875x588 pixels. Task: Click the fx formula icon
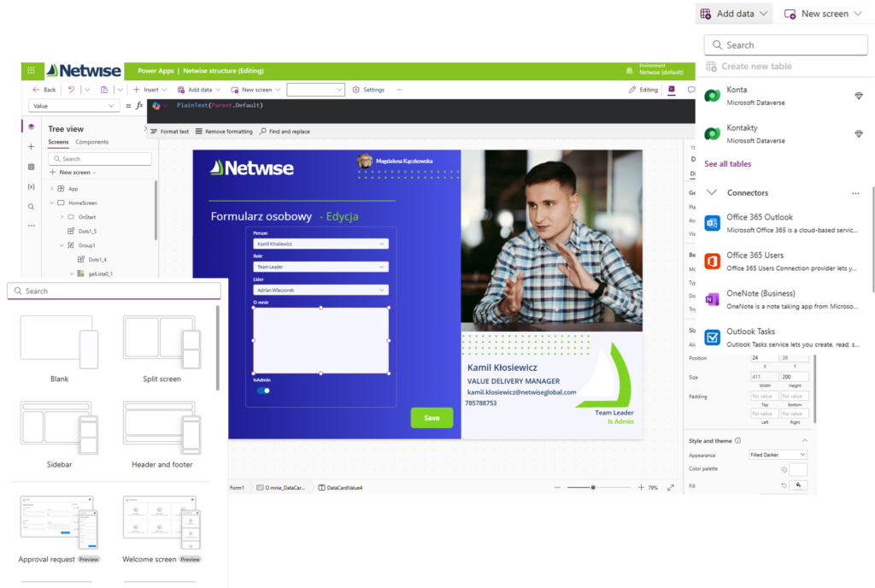tap(139, 105)
